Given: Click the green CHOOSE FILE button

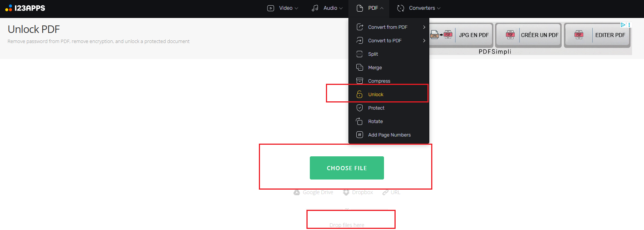Looking at the screenshot, I should (x=347, y=168).
